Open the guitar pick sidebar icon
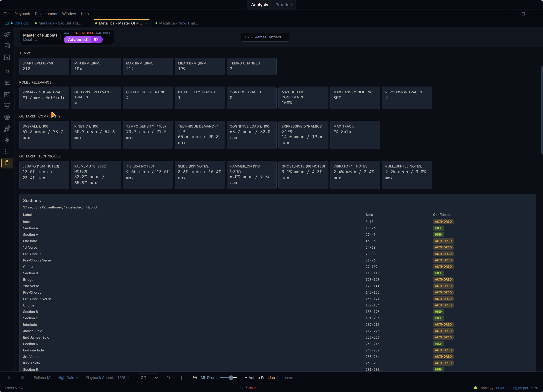Viewport: 543px width, 392px height. [x=7, y=35]
